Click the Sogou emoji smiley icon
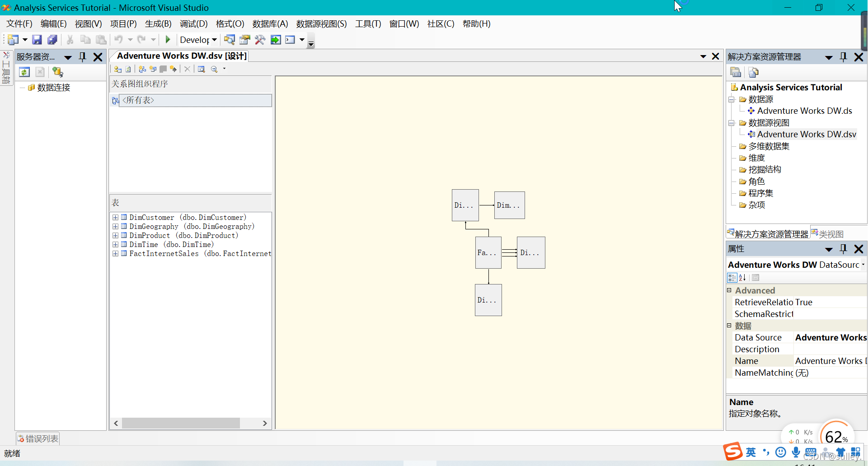 (x=780, y=452)
